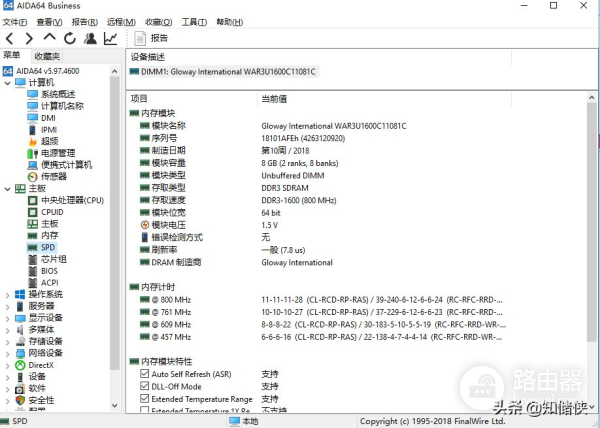
Task: Open the 文件(F) menu
Action: (x=15, y=22)
